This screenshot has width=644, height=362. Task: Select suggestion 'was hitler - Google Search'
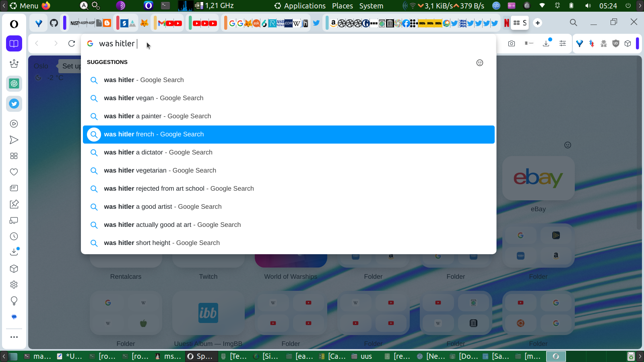(x=289, y=80)
